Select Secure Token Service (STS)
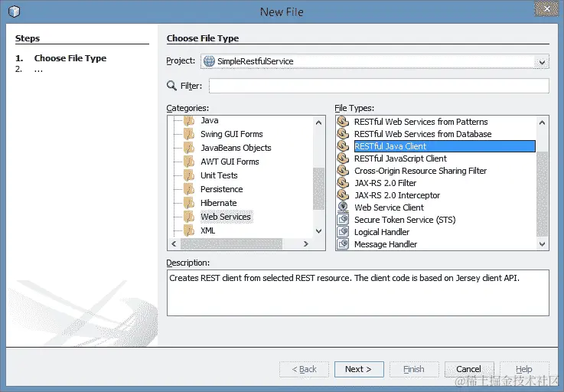Viewport: 564px width, 392px height. tap(405, 220)
